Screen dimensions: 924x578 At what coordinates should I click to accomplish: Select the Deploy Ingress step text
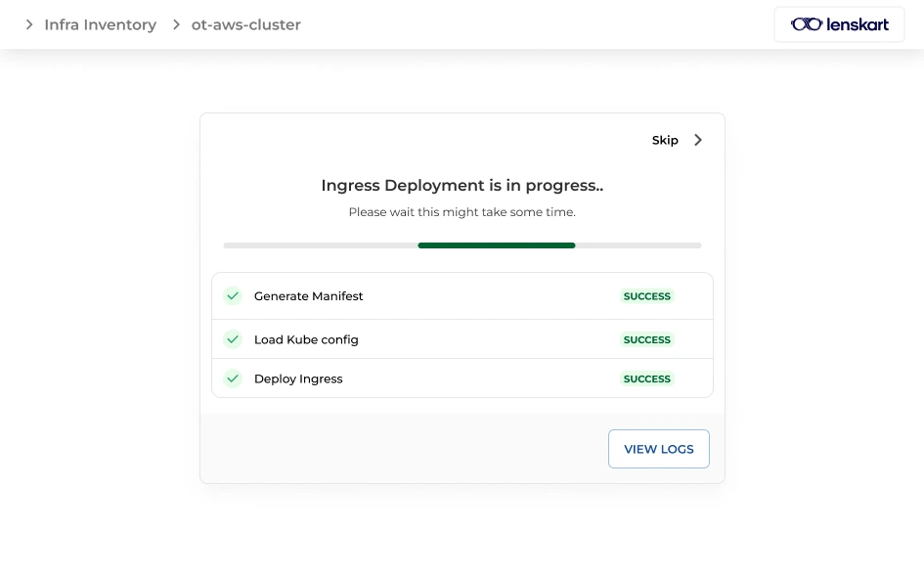click(298, 378)
